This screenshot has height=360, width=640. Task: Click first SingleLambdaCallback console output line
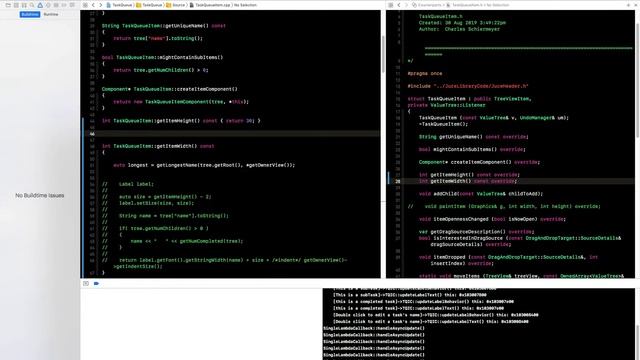374,328
